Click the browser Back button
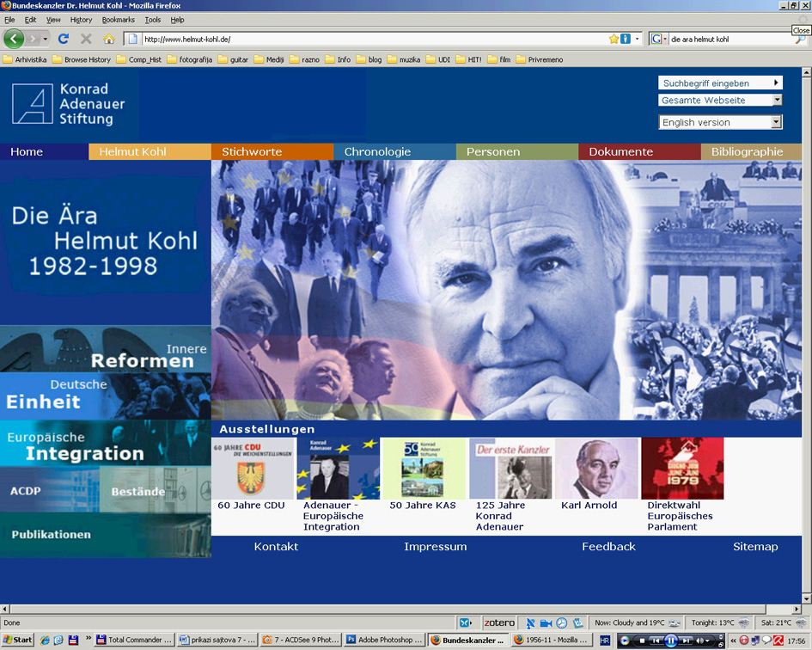812x650 pixels. point(14,39)
